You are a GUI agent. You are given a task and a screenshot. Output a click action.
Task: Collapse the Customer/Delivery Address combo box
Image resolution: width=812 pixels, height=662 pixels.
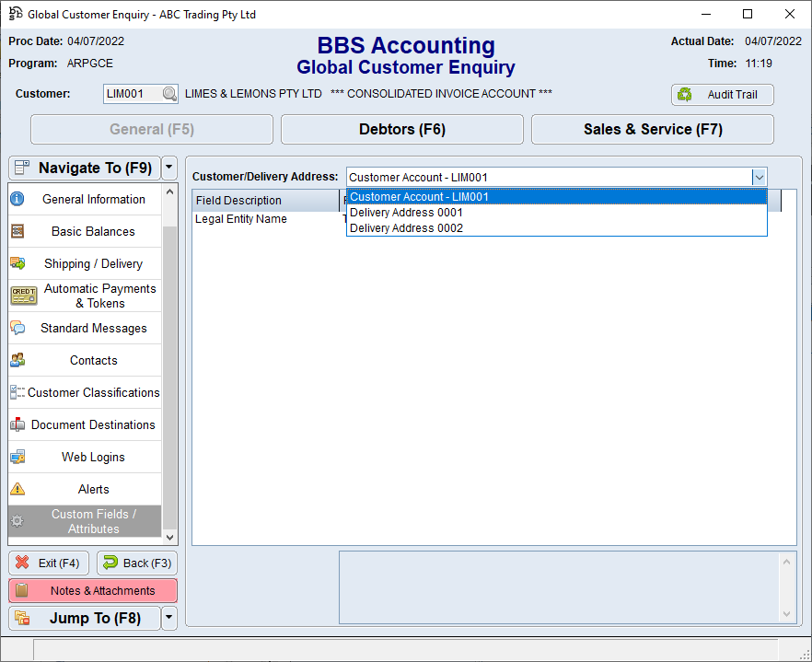759,178
